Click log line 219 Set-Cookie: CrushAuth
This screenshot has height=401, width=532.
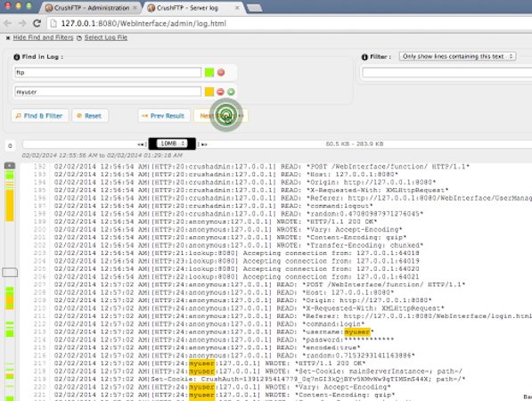pos(259,379)
